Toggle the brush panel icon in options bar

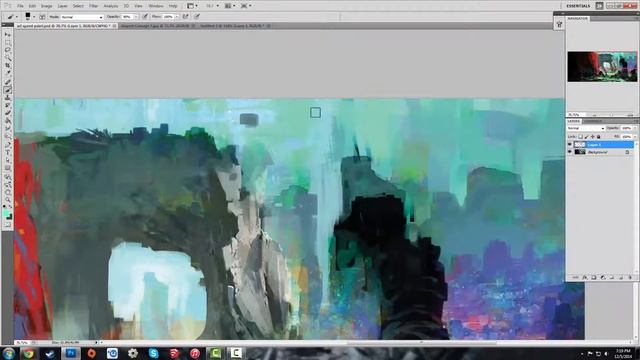[x=42, y=17]
